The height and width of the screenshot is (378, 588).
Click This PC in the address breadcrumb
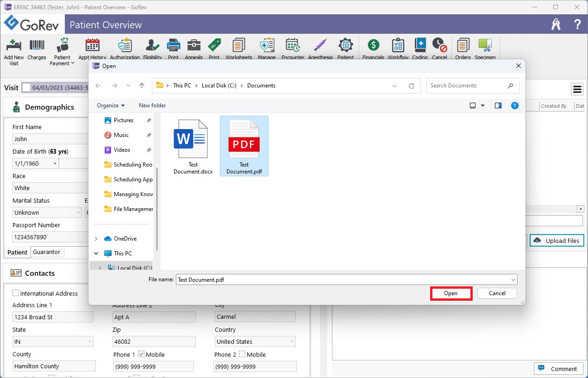coord(182,86)
